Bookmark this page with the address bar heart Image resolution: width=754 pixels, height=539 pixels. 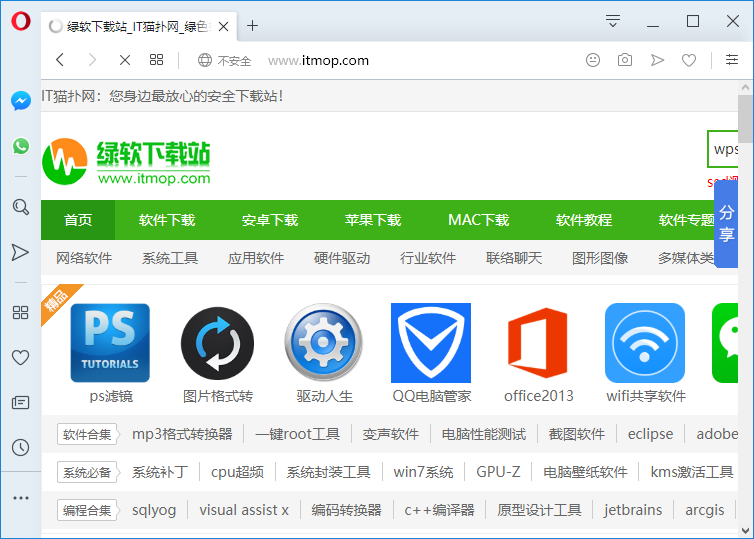click(689, 60)
